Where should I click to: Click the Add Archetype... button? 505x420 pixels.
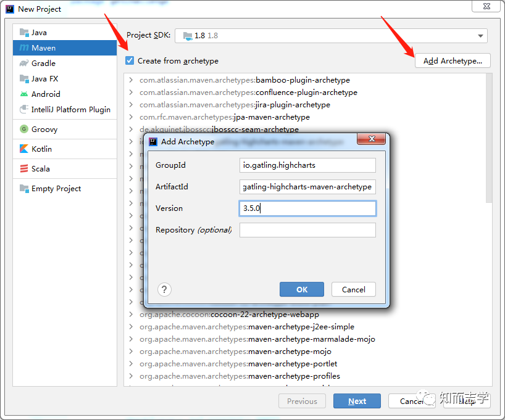coord(453,61)
